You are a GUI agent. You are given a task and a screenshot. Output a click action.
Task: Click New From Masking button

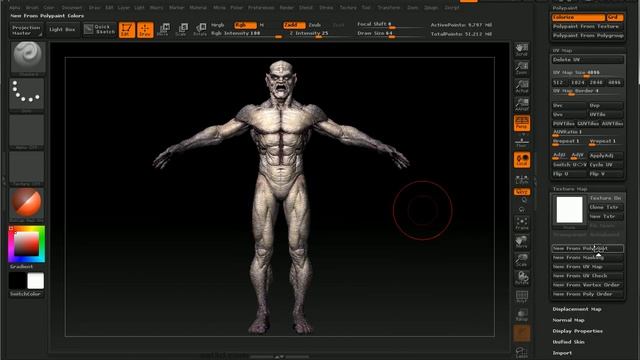[588, 258]
